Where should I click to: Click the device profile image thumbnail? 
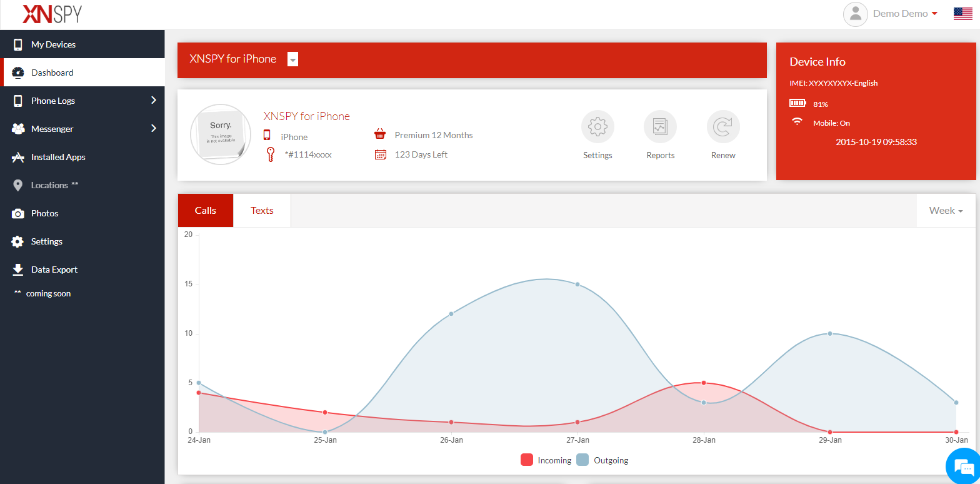[221, 134]
